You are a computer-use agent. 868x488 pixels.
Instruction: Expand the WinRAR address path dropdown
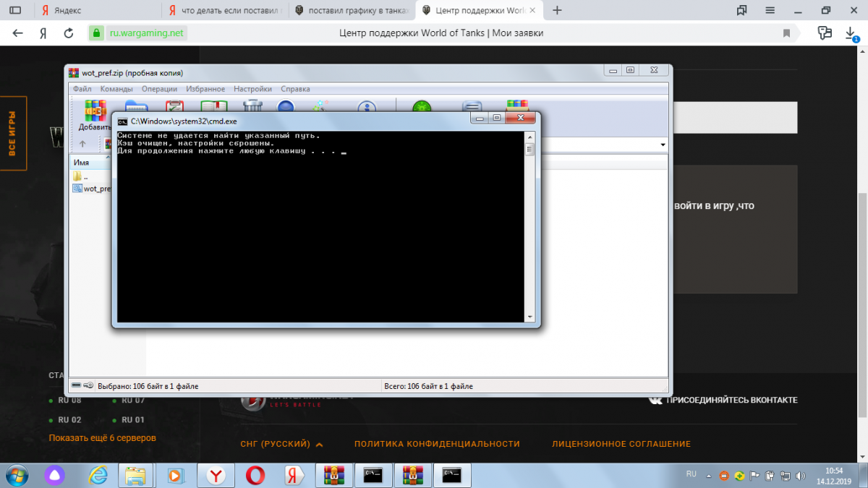click(x=663, y=145)
